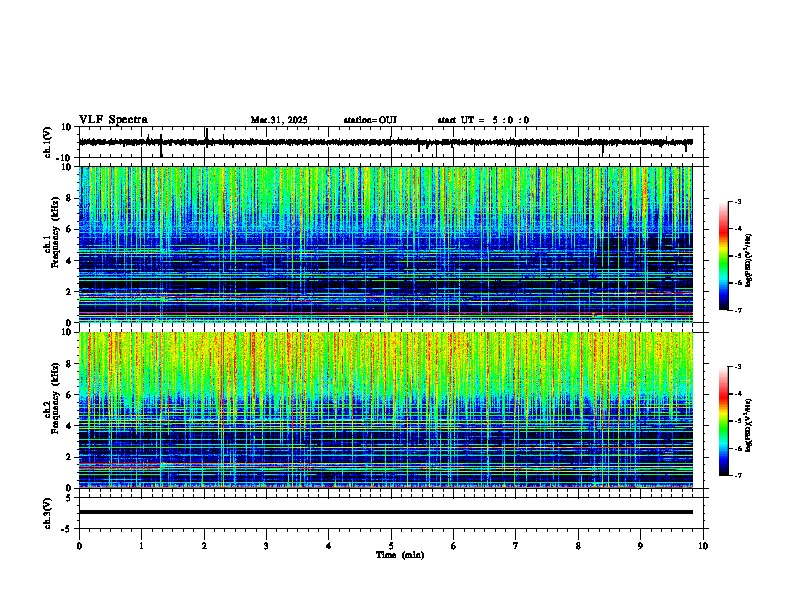Click the "6" kHz tick on ch.2 spectrogram axis

pyautogui.click(x=68, y=394)
